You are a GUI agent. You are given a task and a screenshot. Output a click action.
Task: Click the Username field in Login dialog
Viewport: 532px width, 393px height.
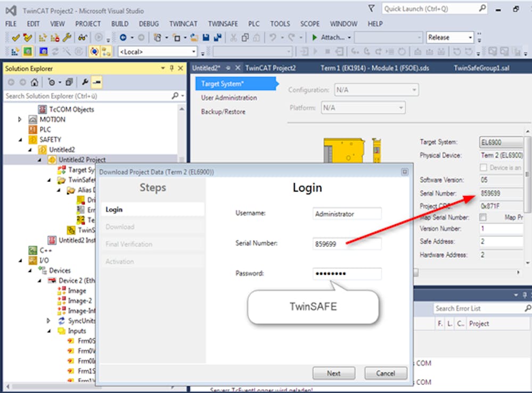[347, 214]
